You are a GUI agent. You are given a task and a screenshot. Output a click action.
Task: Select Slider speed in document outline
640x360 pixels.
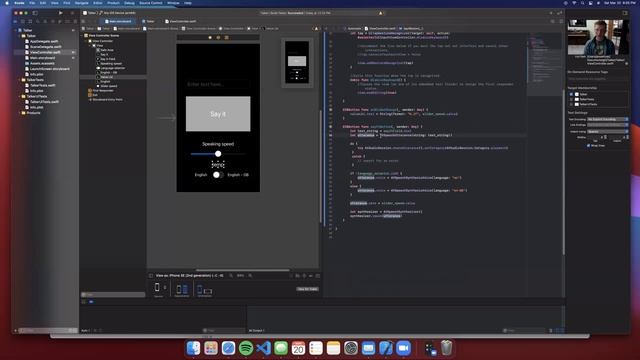[x=108, y=86]
